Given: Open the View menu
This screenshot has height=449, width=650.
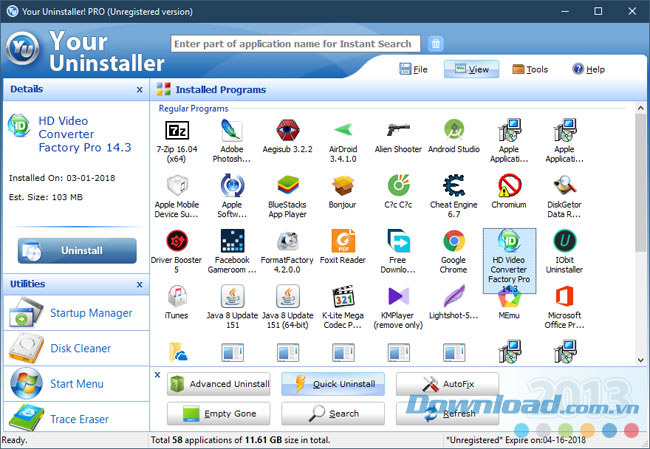Looking at the screenshot, I should [x=471, y=69].
